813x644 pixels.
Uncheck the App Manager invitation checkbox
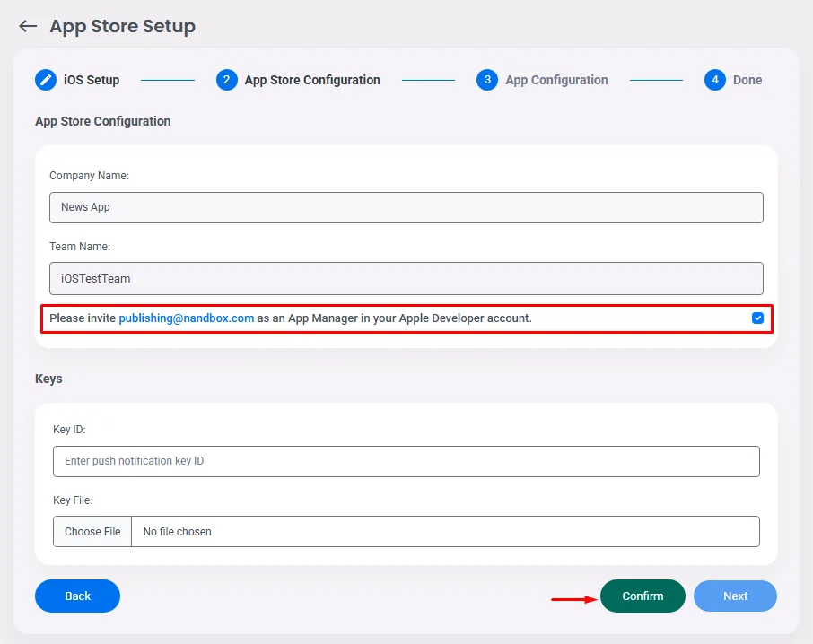[x=758, y=318]
